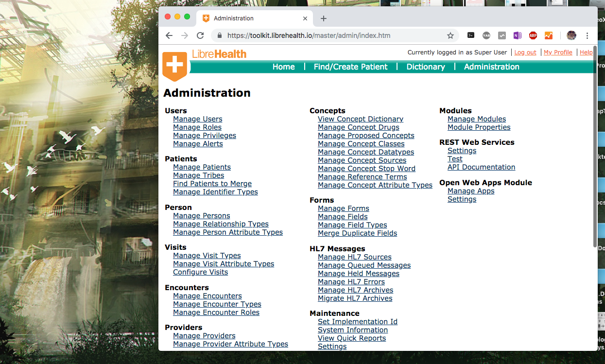Reload the page using the refresh icon

click(x=200, y=35)
